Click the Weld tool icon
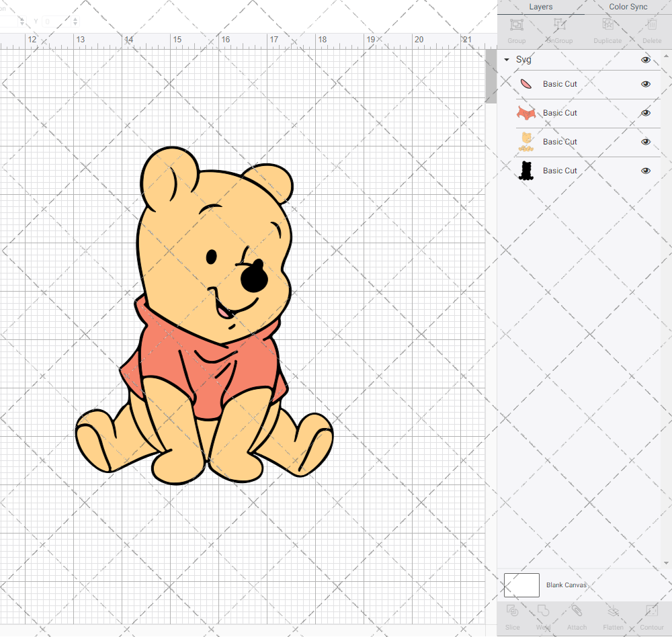Screen dimensions: 672x637 543,610
